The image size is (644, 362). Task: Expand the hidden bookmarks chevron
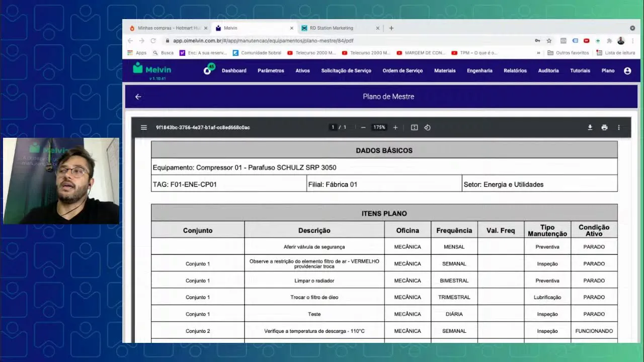pyautogui.click(x=539, y=53)
